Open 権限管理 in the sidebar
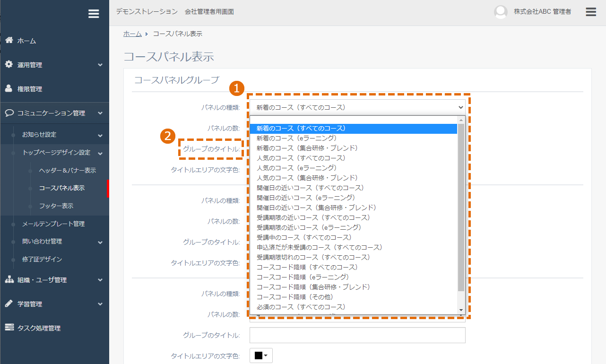 tap(30, 89)
